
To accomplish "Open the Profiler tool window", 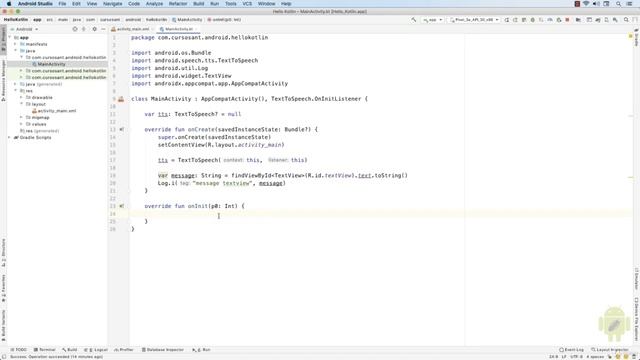I will pos(124,350).
